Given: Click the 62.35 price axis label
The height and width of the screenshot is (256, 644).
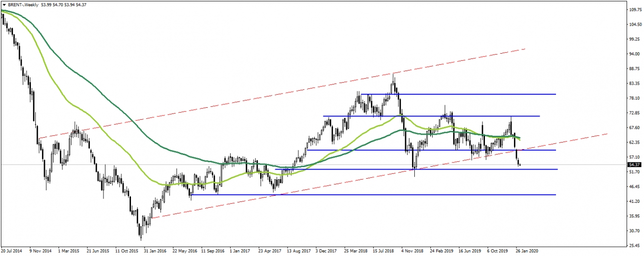Looking at the screenshot, I should 635,142.
